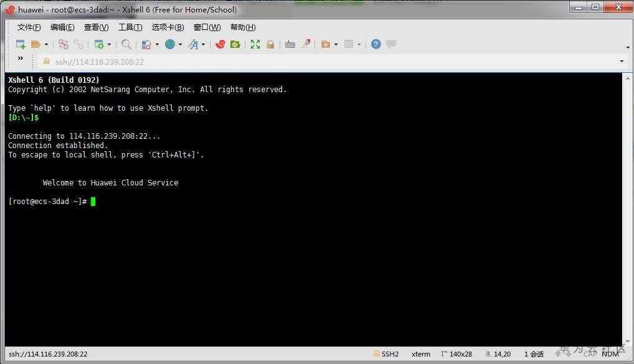
Task: Click the New Session icon
Action: (20, 44)
